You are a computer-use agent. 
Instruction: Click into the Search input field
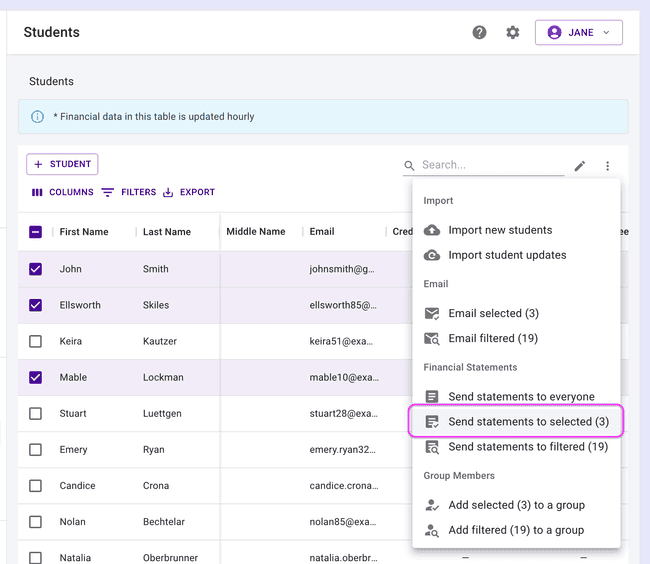pyautogui.click(x=490, y=165)
